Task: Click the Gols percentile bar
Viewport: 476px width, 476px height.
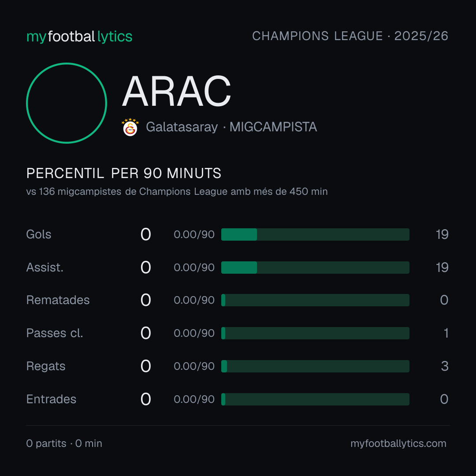Action: (x=315, y=234)
